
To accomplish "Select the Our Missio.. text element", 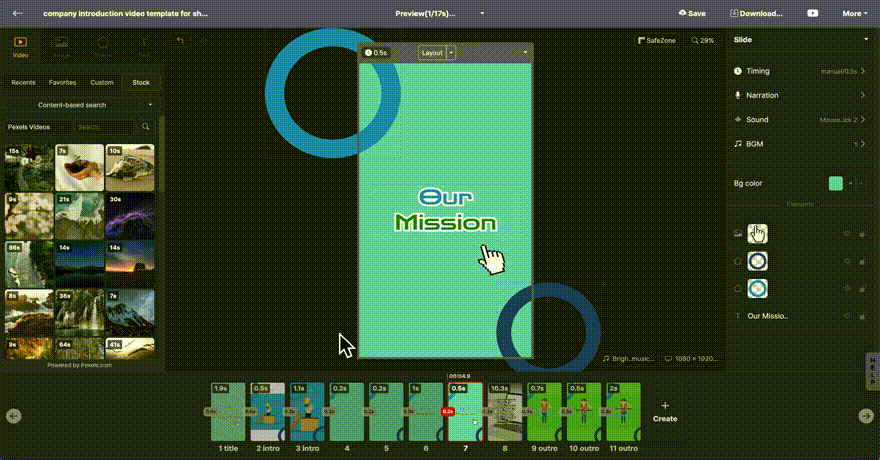I will pyautogui.click(x=767, y=316).
